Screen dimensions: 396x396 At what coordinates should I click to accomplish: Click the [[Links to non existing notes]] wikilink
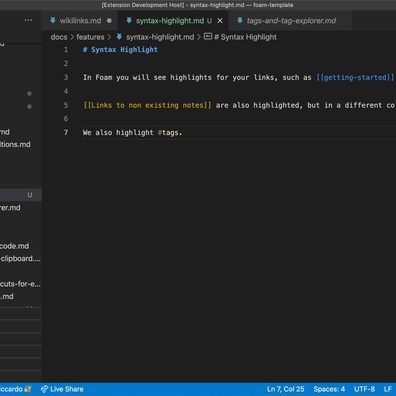click(x=147, y=105)
